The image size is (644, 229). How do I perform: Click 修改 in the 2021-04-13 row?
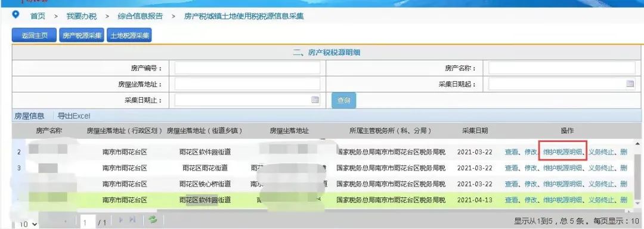(531, 200)
